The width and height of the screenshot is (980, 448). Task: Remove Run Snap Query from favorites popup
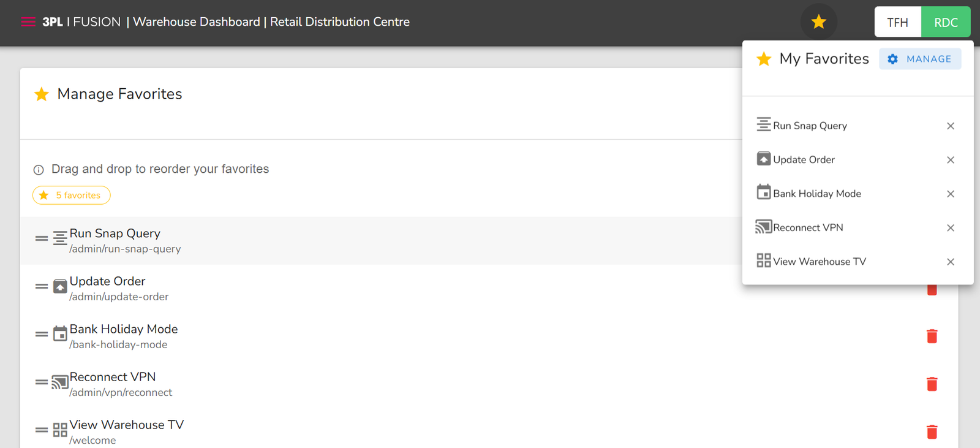pos(951,126)
